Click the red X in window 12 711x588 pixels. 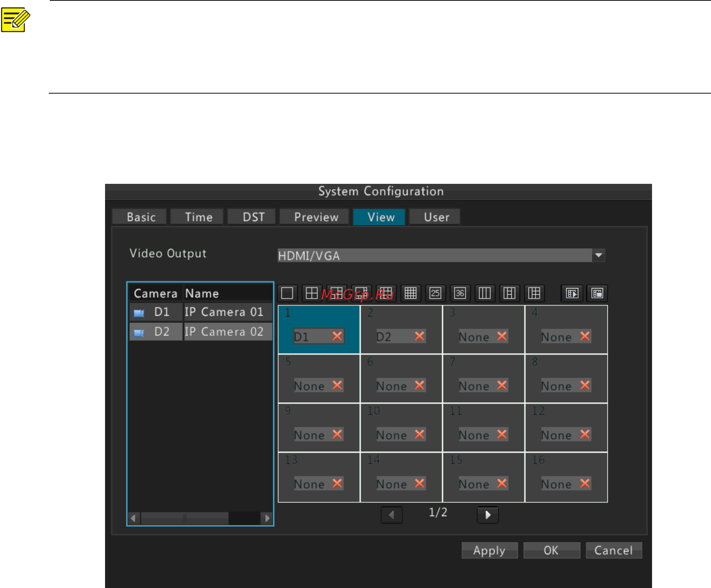coord(585,434)
